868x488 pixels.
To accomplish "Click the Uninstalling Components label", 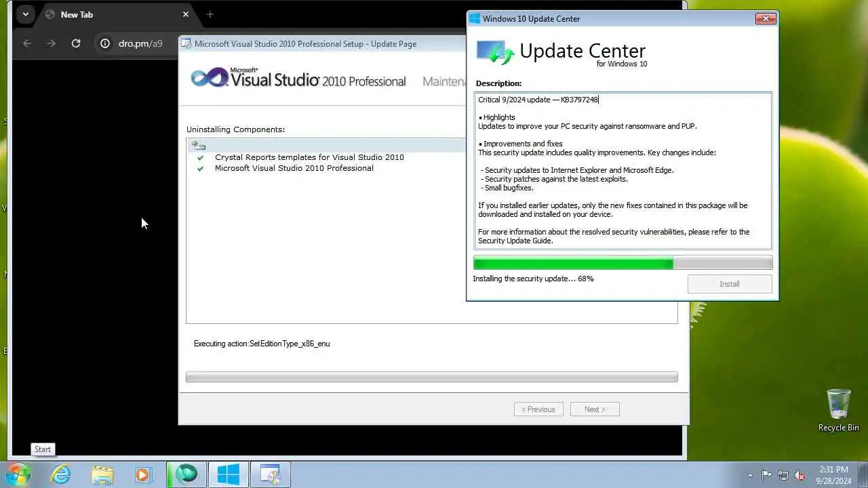I will [236, 129].
